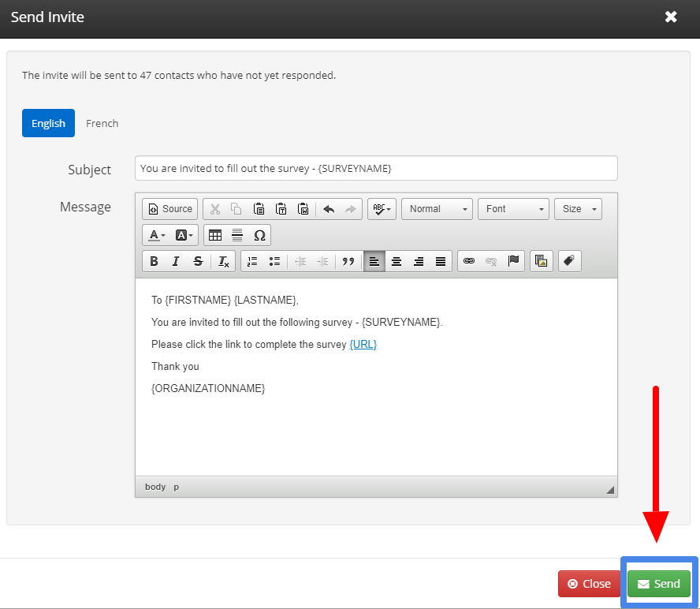
Task: Click the Remove Format icon
Action: pos(223,261)
